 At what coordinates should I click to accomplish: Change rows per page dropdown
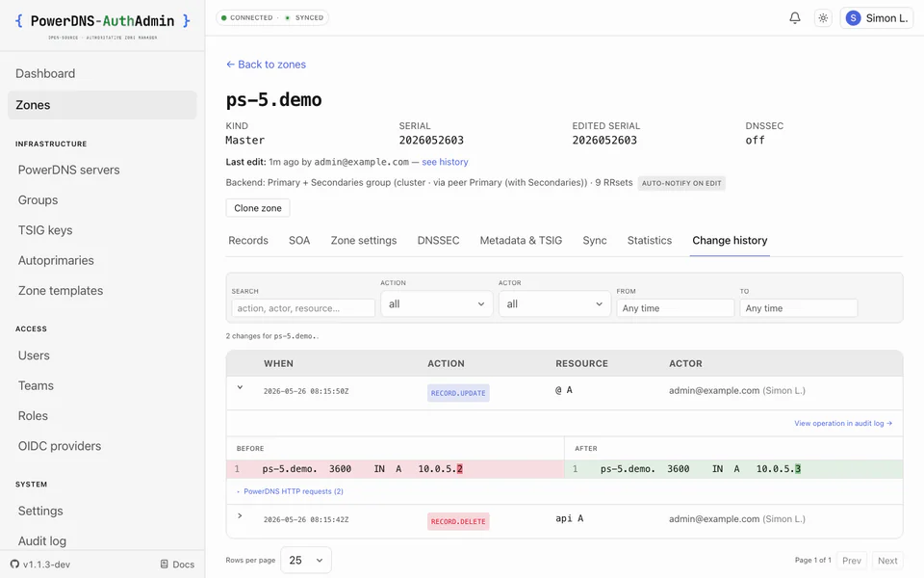[x=306, y=560]
